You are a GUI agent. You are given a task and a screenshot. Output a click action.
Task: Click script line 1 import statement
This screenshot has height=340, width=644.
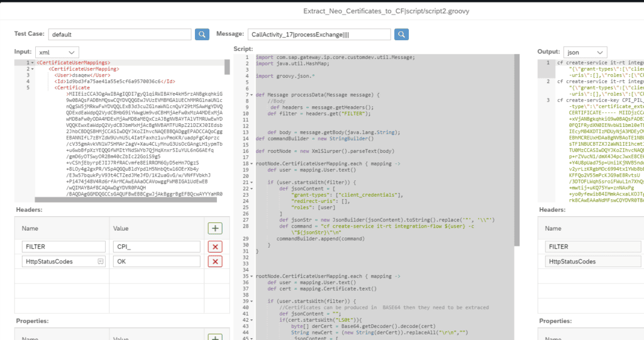(x=335, y=57)
